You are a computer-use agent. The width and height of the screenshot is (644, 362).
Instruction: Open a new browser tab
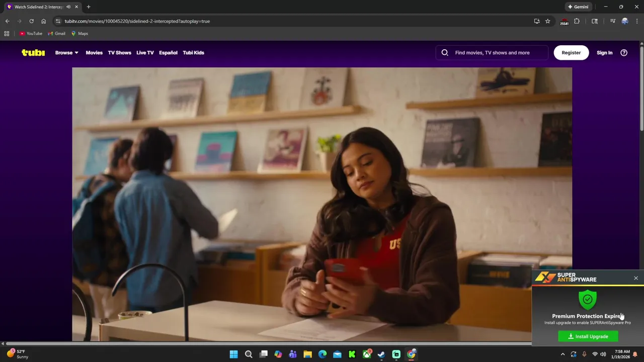tap(89, 7)
